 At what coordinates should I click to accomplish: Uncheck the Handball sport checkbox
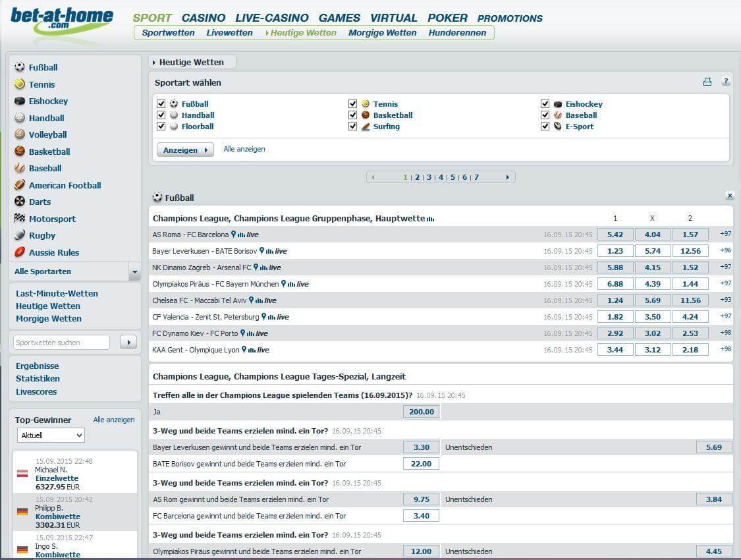point(161,115)
